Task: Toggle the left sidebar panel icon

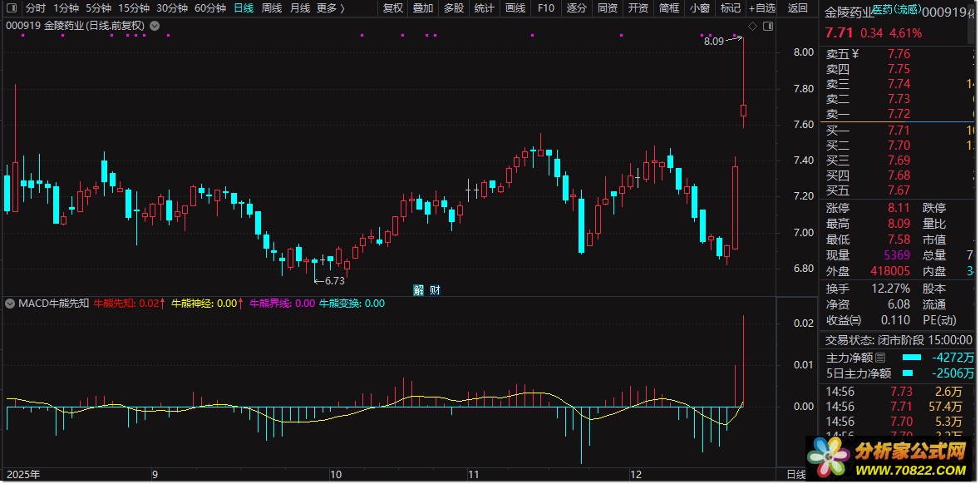Action: point(13,8)
